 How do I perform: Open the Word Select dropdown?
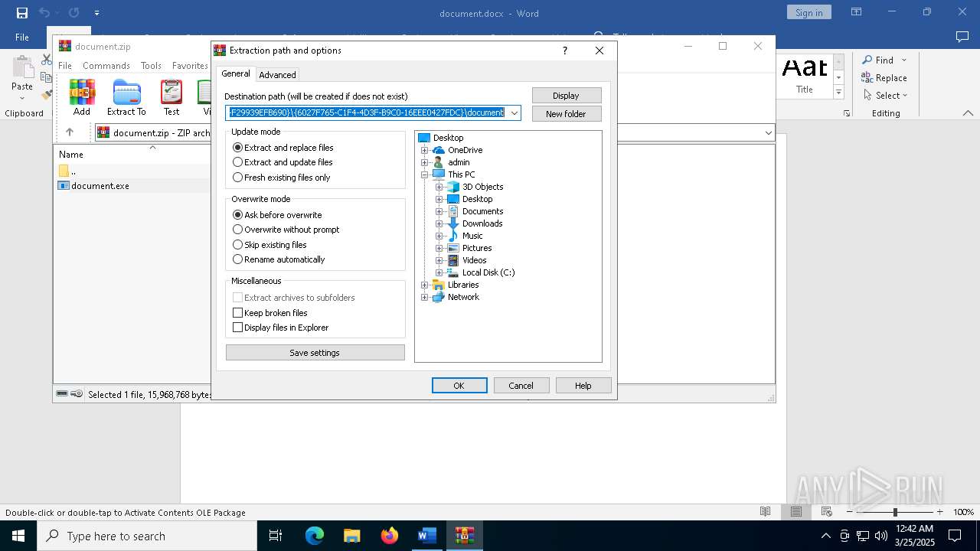885,96
